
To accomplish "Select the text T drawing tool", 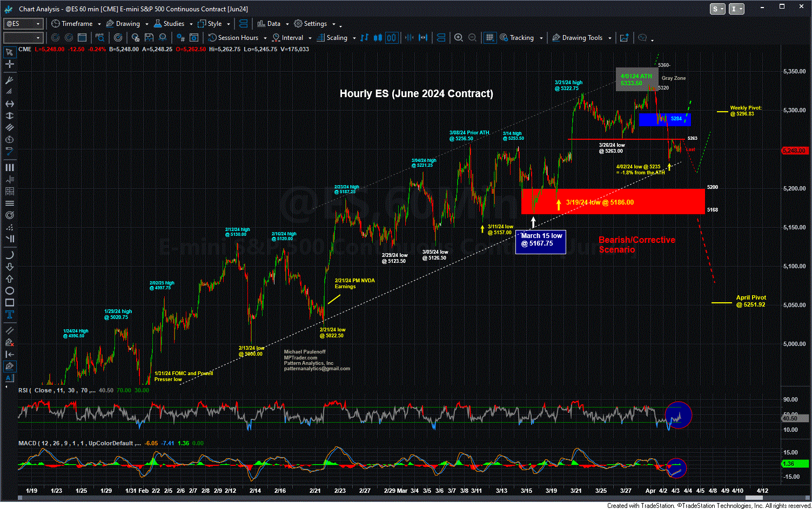I will click(x=9, y=315).
